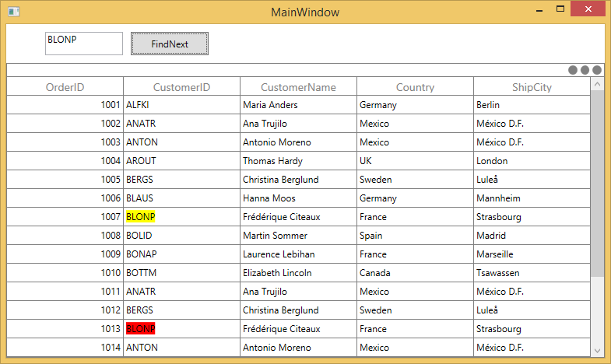Select the Marseille ship city cell
The image size is (611, 364).
pos(532,254)
